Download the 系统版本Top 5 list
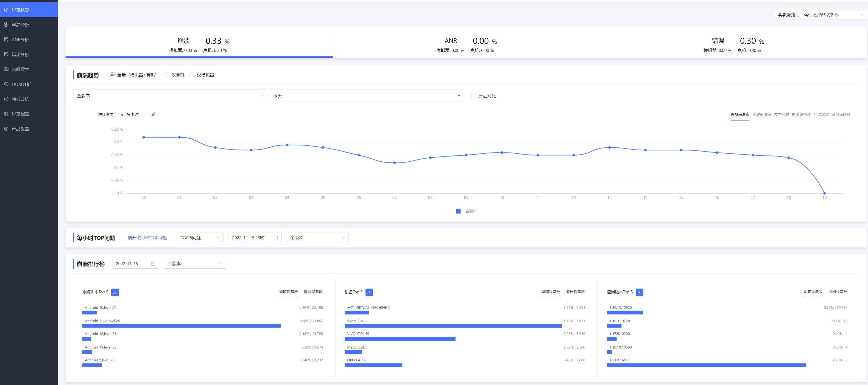This screenshot has height=385, width=868. [x=115, y=292]
